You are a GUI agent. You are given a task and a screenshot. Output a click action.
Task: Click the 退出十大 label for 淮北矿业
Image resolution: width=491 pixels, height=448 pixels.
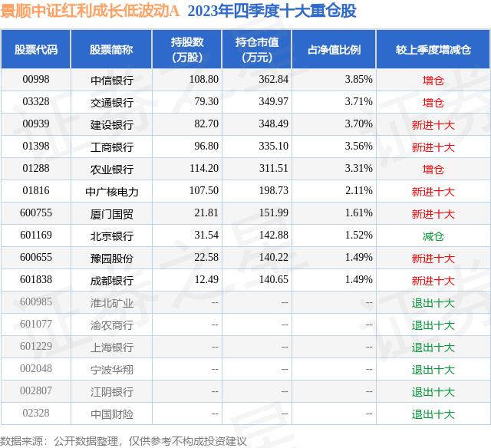tap(433, 303)
